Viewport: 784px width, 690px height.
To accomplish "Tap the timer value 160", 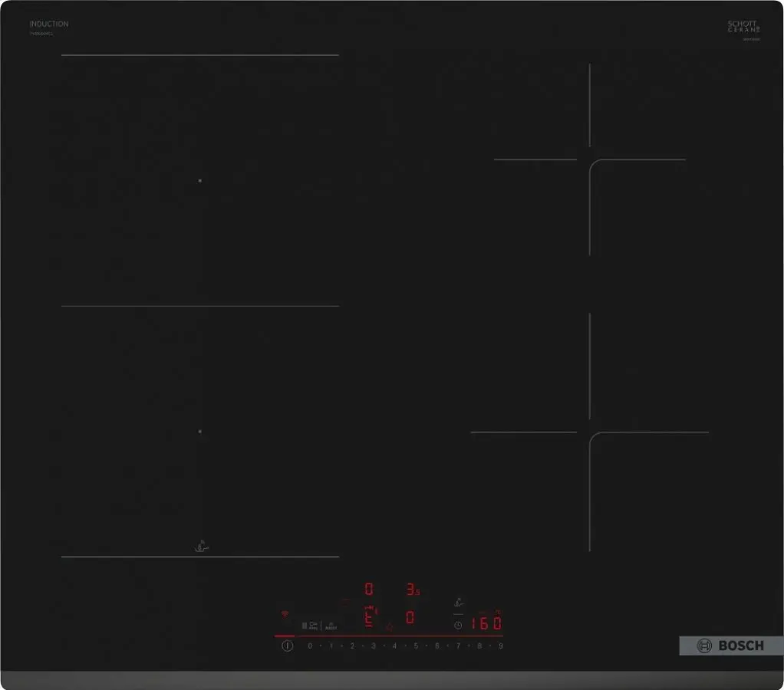I will coord(486,623).
